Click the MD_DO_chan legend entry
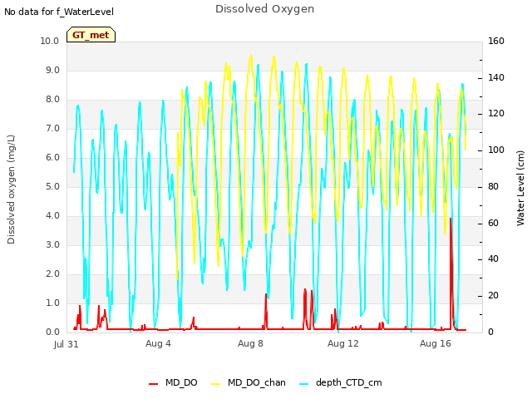Screen dimensions: 532x399 pos(248,382)
